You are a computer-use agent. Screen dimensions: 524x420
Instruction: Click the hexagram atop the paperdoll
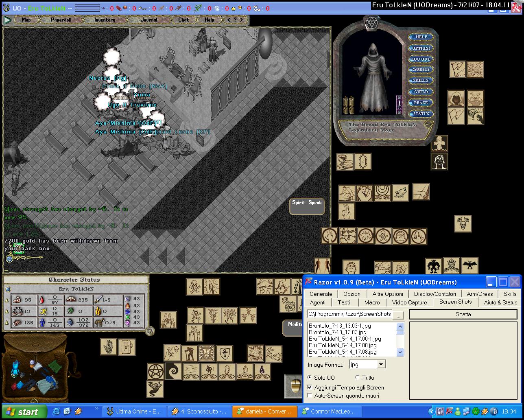[x=371, y=23]
